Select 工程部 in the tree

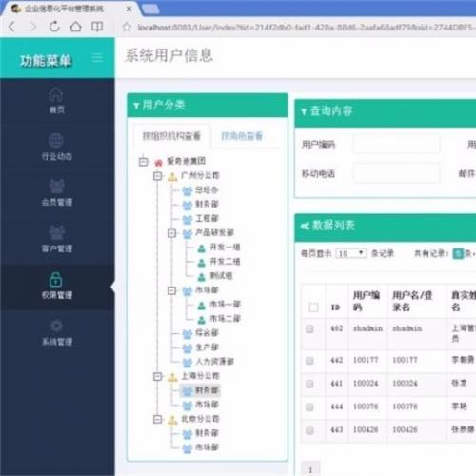pos(207,219)
